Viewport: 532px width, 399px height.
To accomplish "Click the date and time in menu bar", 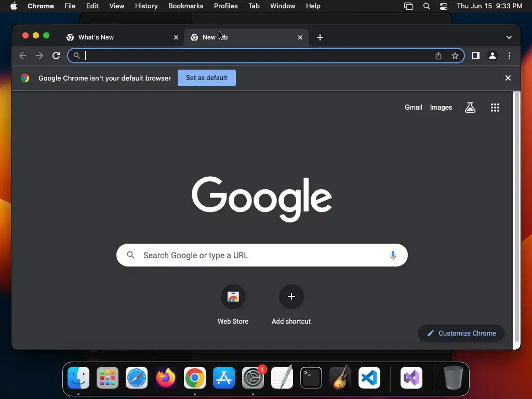I will pos(489,6).
